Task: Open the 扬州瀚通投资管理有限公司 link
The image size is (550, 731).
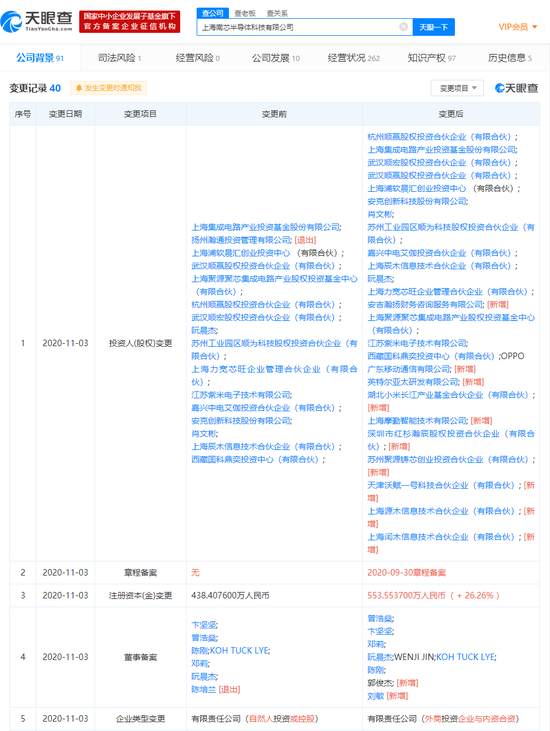Action: pos(241,240)
